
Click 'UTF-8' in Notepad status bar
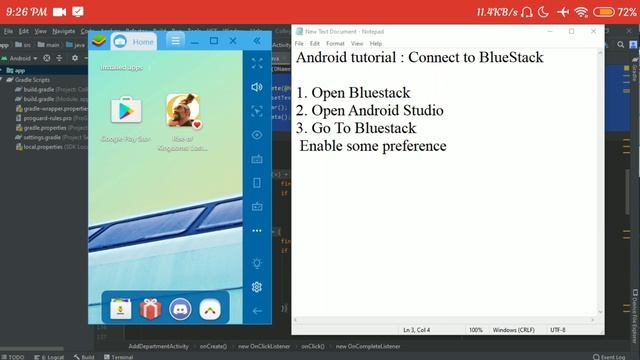coord(558,330)
